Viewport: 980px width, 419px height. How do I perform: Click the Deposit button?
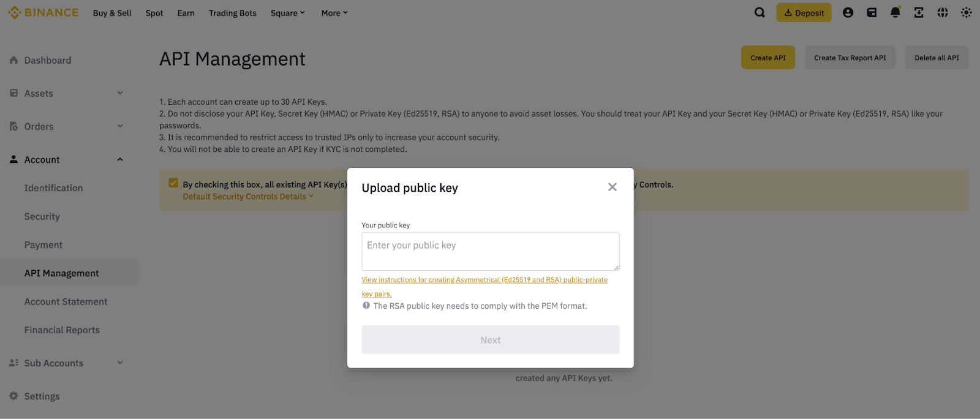pos(804,13)
